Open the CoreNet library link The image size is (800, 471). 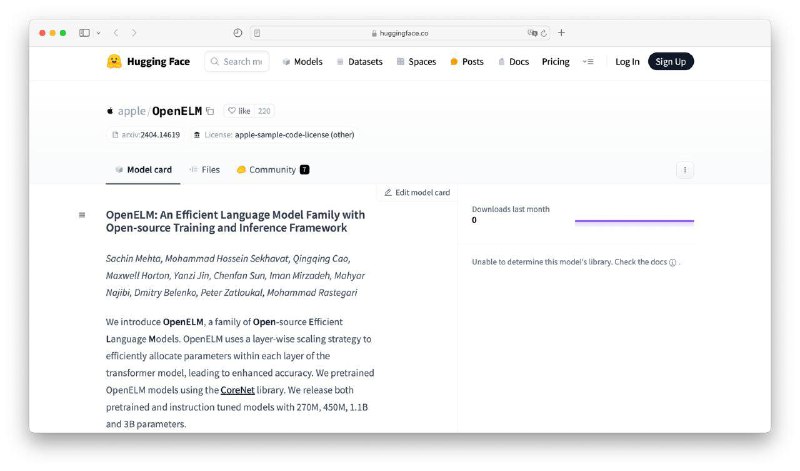pyautogui.click(x=237, y=390)
